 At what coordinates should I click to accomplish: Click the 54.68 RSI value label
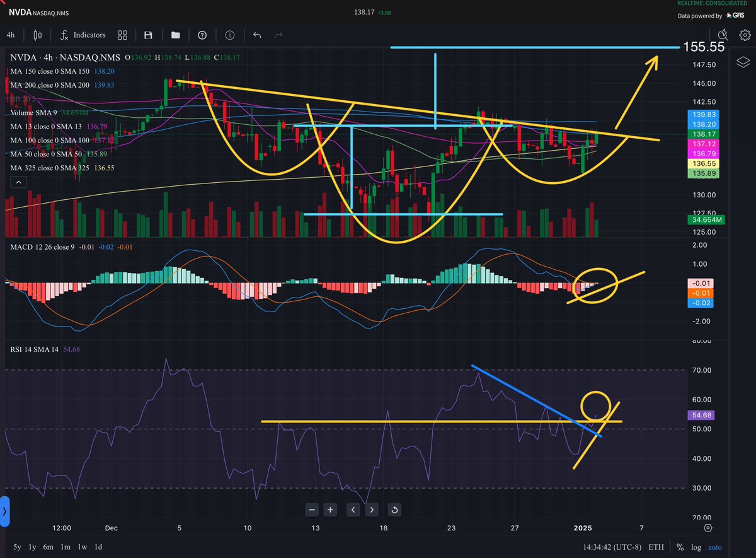pos(702,415)
